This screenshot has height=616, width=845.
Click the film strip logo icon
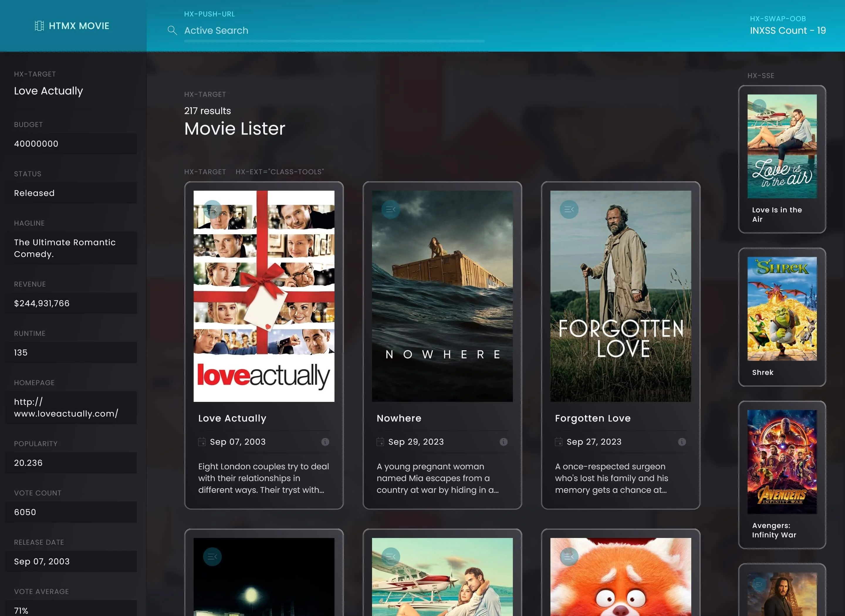tap(39, 26)
